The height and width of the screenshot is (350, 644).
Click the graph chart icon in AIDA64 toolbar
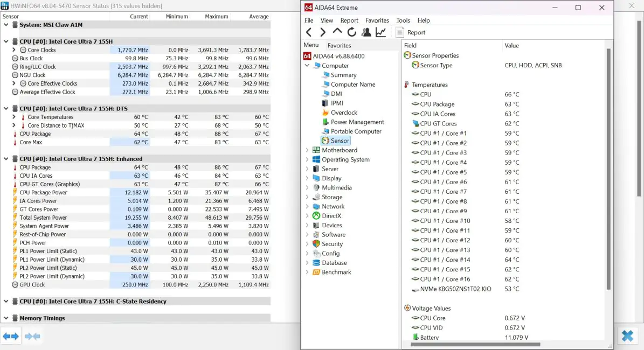pyautogui.click(x=380, y=32)
